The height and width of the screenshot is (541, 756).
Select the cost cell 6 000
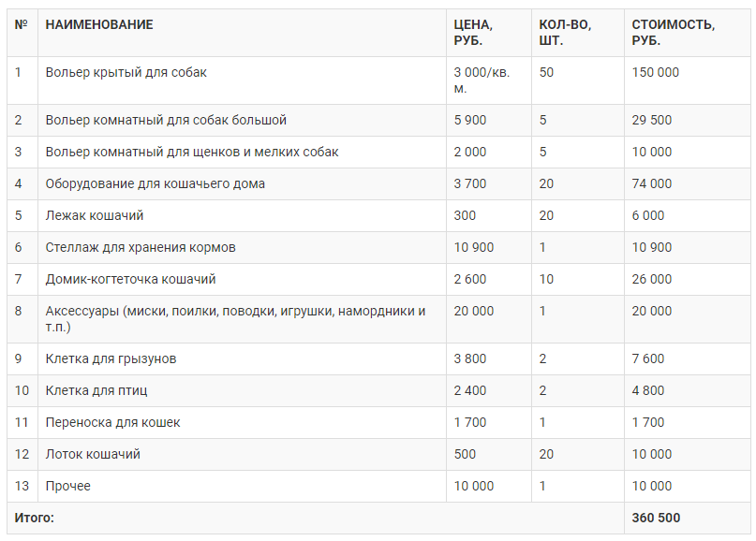(x=688, y=215)
